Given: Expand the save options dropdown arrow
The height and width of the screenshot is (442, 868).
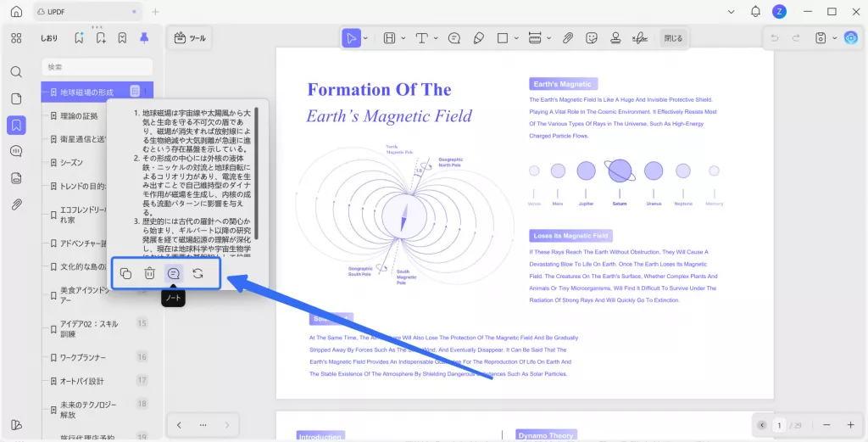Looking at the screenshot, I should pos(835,38).
